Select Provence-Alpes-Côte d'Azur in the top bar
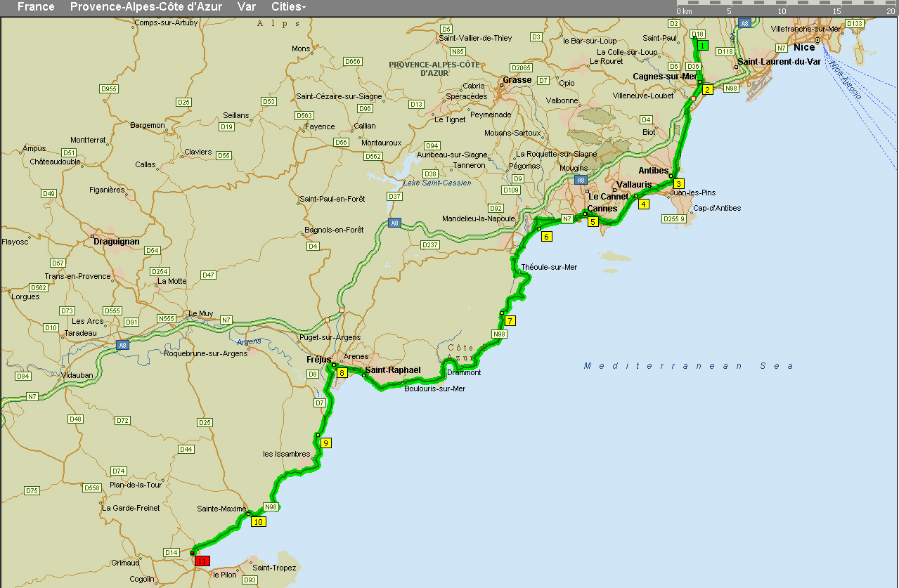 coord(145,7)
